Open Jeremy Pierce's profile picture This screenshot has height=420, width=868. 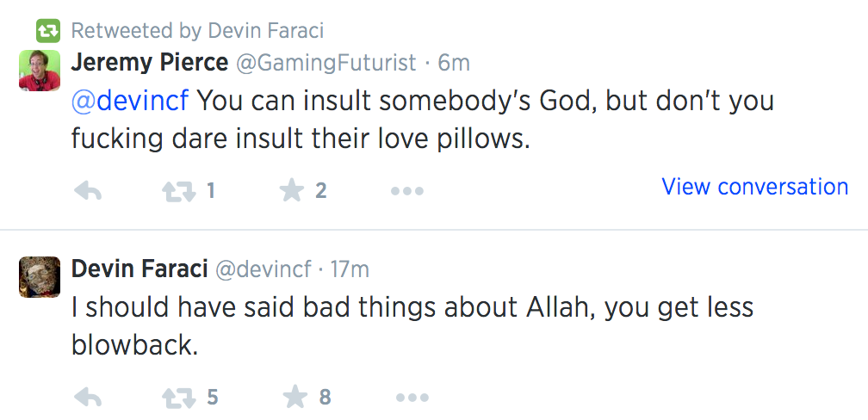click(40, 70)
